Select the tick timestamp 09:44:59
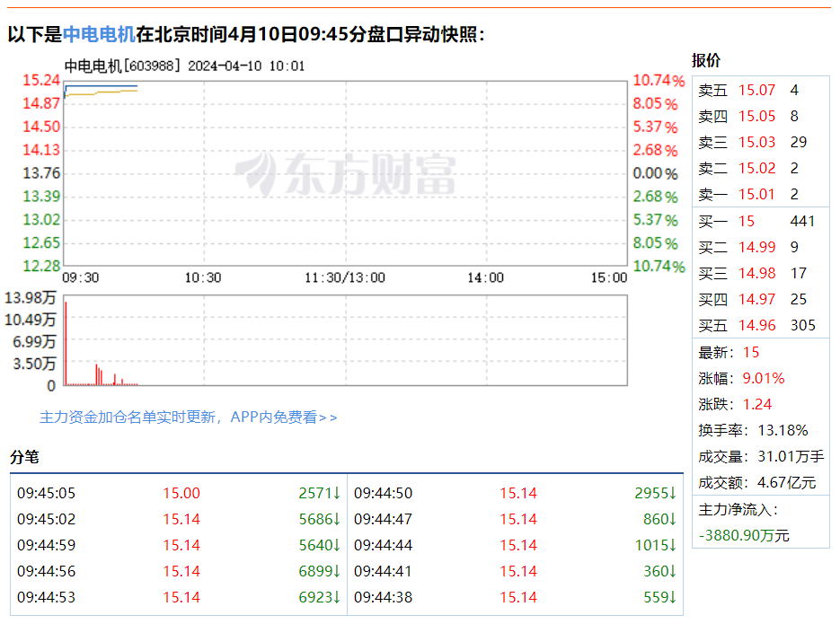The width and height of the screenshot is (840, 624). pyautogui.click(x=46, y=545)
